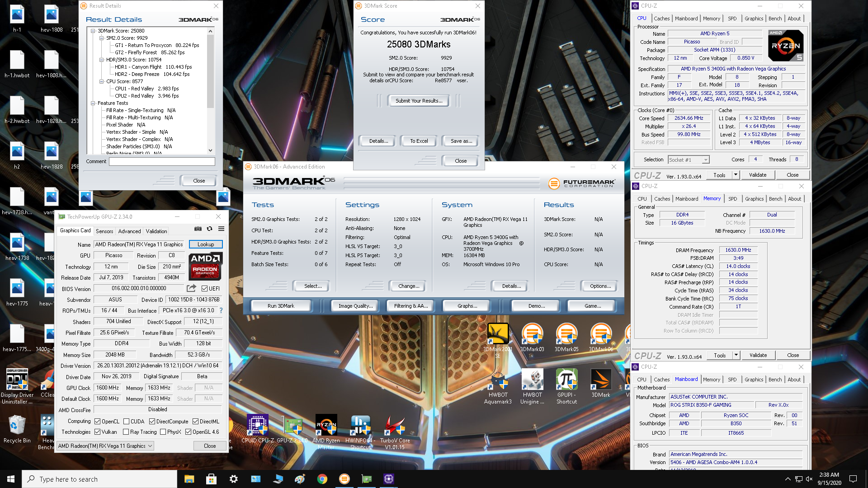868x488 pixels.
Task: Open GPU selector dropdown in GPU-Z
Action: click(x=105, y=446)
